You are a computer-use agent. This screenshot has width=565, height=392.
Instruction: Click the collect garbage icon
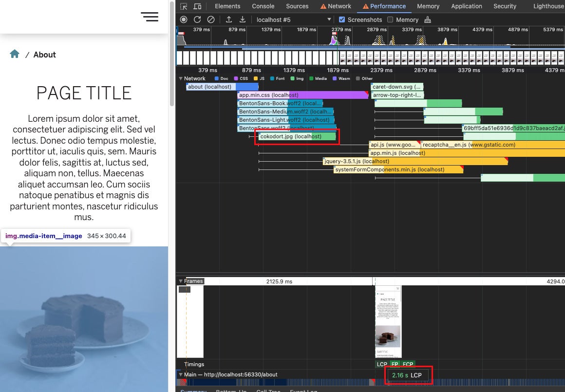coord(428,19)
